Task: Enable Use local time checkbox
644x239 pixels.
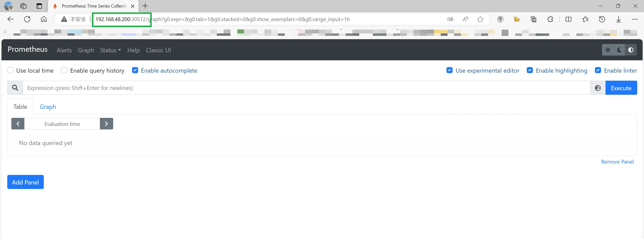Action: [10, 70]
